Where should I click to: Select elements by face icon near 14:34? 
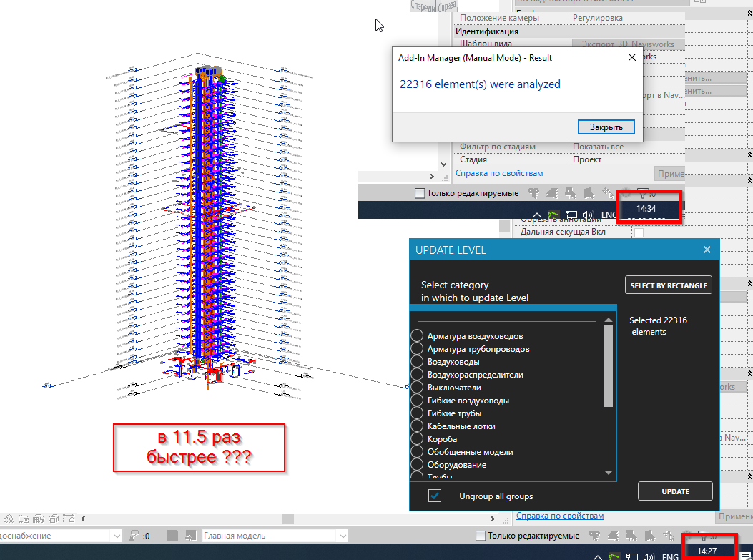[x=589, y=193]
